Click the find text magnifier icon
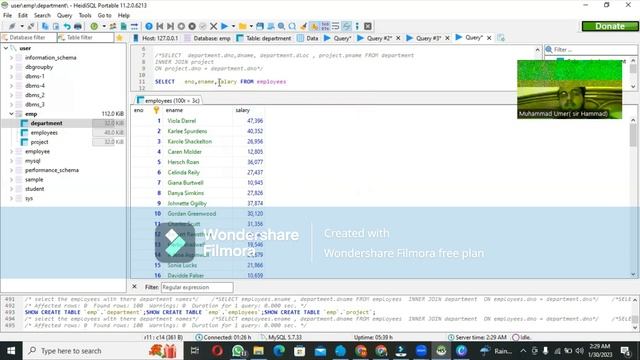Image resolution: width=640 pixels, height=360 pixels. (x=282, y=26)
